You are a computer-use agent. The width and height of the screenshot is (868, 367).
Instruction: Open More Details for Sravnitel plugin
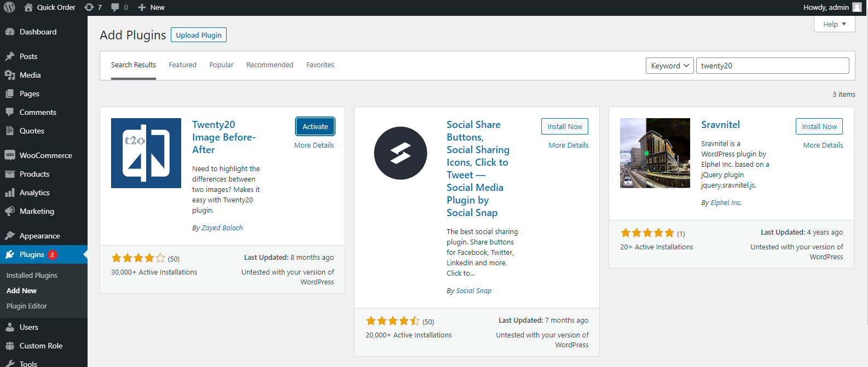(823, 145)
